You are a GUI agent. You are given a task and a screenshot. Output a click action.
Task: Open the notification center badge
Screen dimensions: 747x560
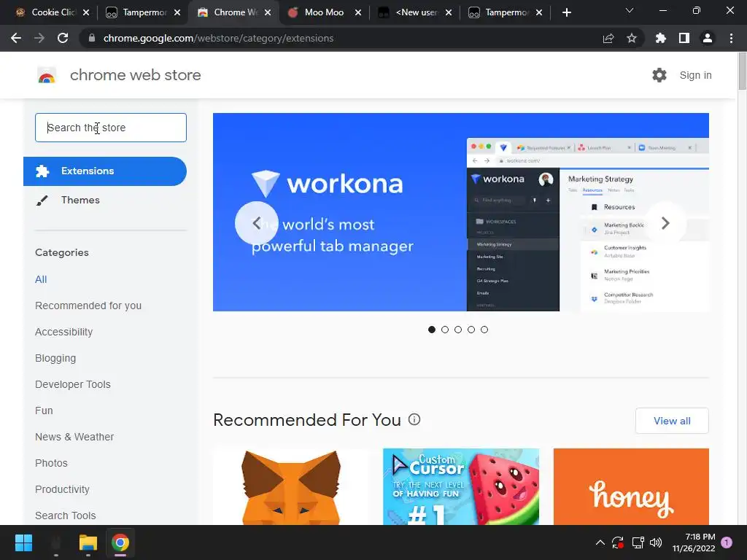(727, 542)
